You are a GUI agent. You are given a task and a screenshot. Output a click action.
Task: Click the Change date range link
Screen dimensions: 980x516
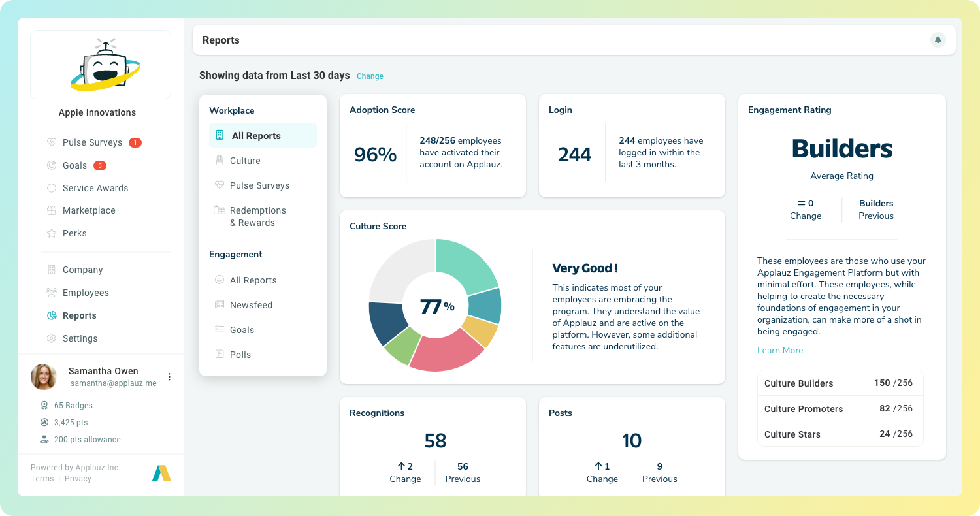pos(370,76)
